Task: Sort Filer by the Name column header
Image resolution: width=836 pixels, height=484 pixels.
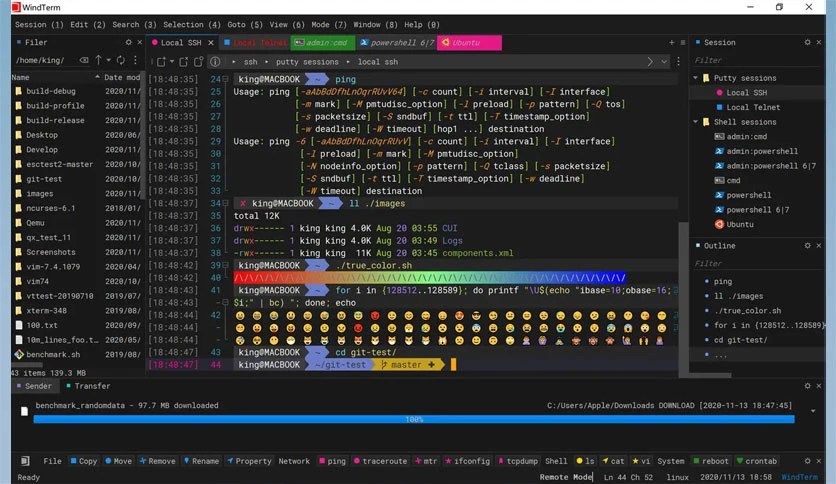Action: [56, 77]
